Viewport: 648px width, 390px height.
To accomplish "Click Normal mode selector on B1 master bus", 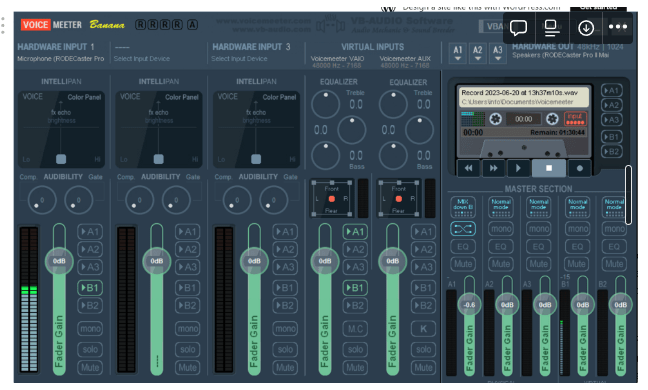I will pos(577,207).
